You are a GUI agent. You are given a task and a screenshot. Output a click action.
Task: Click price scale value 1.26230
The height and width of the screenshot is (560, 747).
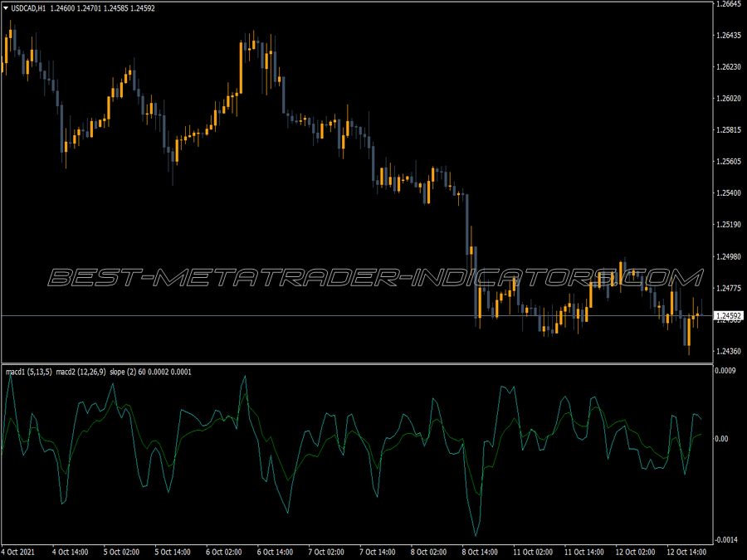pos(729,67)
